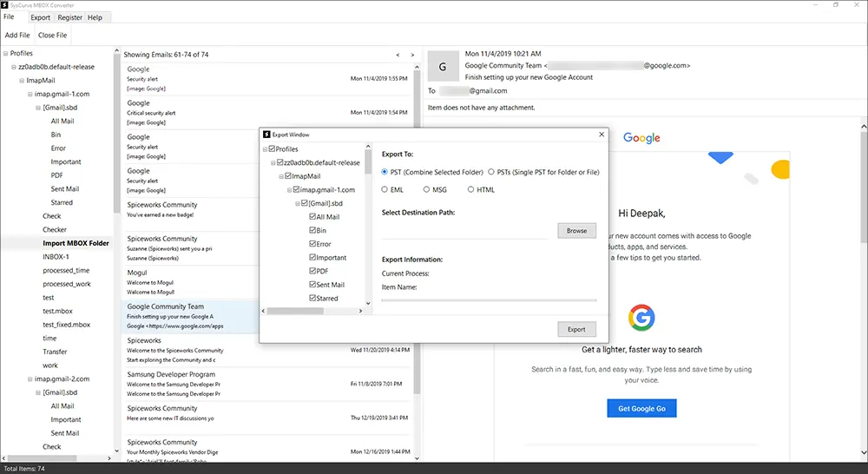Uncheck [Gmail].sbd checkbox in Export Window
Viewport: 868px width, 474px height.
coord(305,203)
